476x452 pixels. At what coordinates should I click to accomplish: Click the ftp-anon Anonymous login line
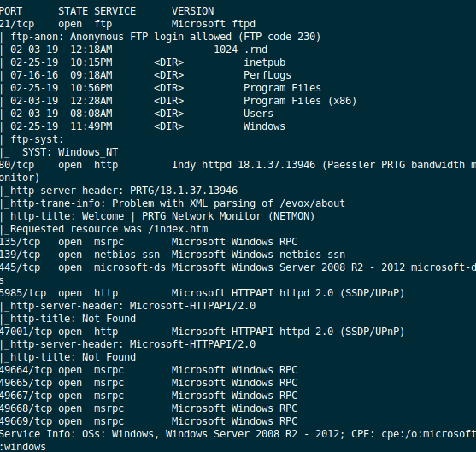(x=161, y=37)
